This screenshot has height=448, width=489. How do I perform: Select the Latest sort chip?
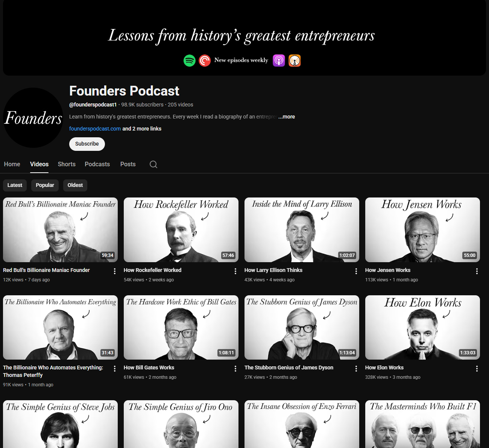[15, 185]
